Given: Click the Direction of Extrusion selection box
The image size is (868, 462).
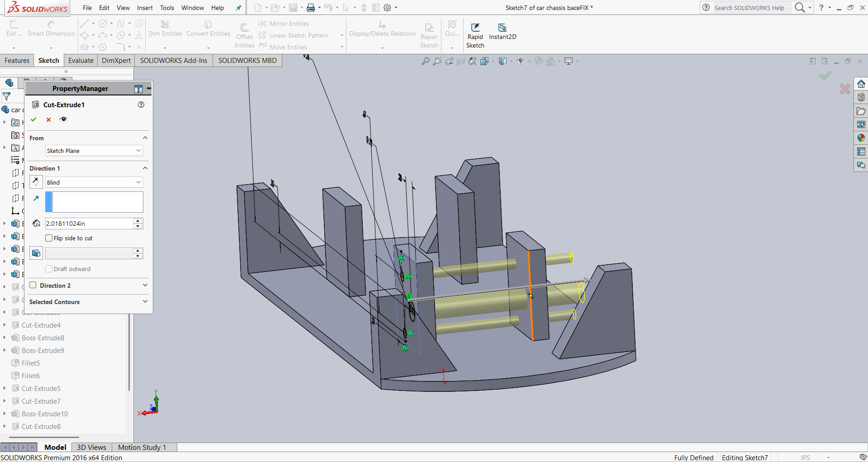Looking at the screenshot, I should coord(94,202).
